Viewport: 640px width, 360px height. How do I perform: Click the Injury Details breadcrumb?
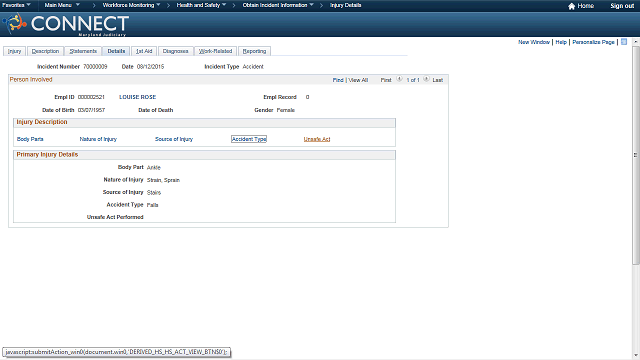click(345, 5)
